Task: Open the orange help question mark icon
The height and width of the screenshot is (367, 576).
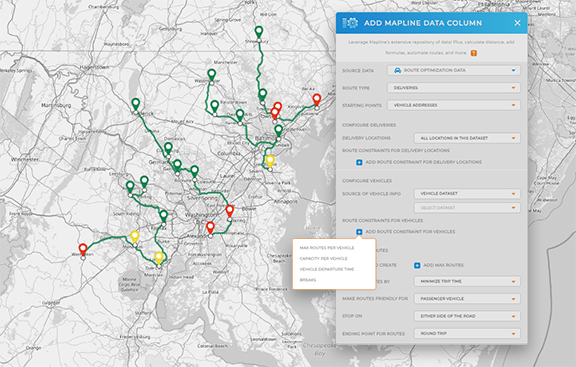Action: [474, 53]
